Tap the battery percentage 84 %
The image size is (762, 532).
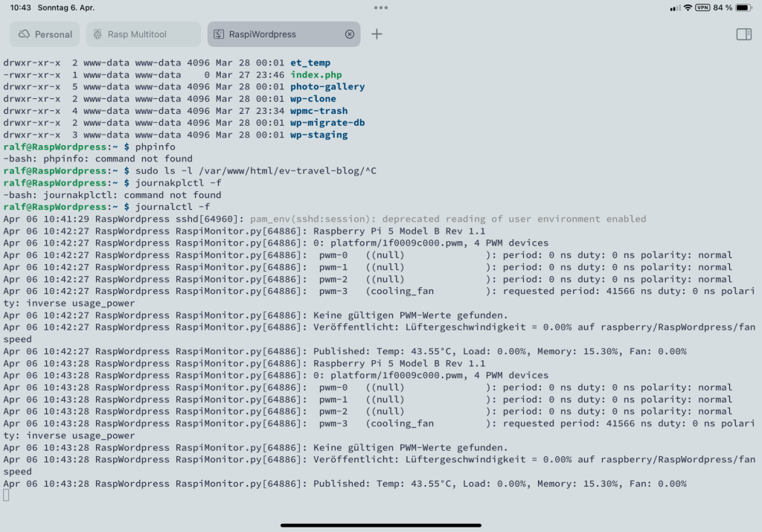[723, 7]
